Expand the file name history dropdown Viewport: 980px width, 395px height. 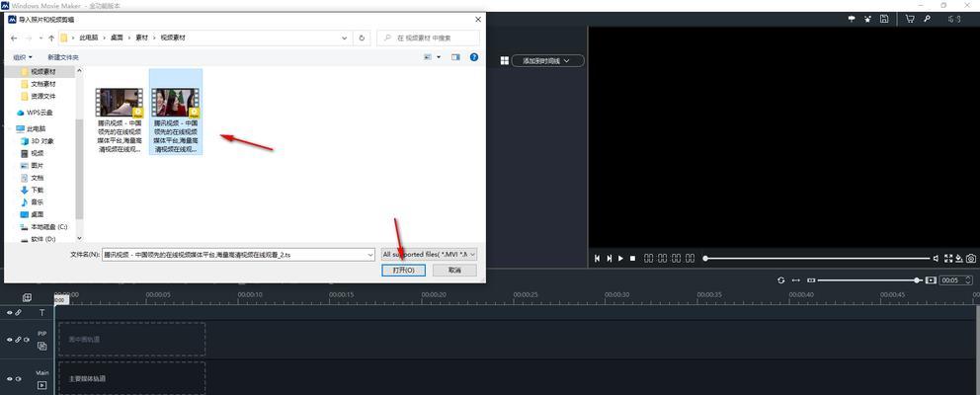click(370, 255)
